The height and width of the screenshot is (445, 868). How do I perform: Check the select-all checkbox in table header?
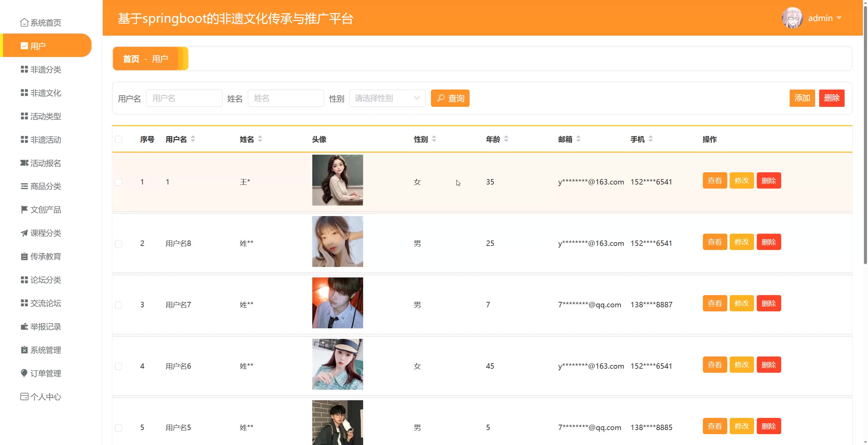(118, 139)
